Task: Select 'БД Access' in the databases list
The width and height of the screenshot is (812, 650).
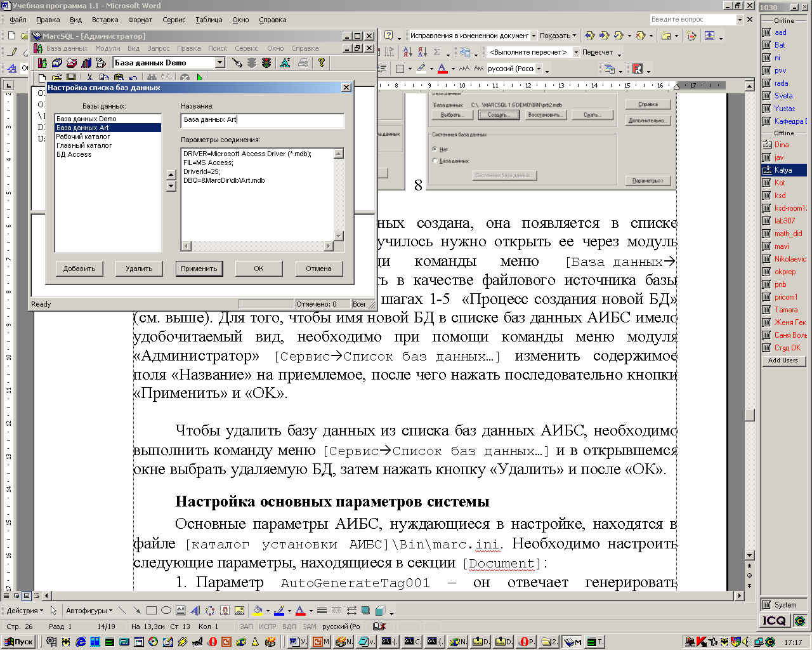Action: point(108,154)
